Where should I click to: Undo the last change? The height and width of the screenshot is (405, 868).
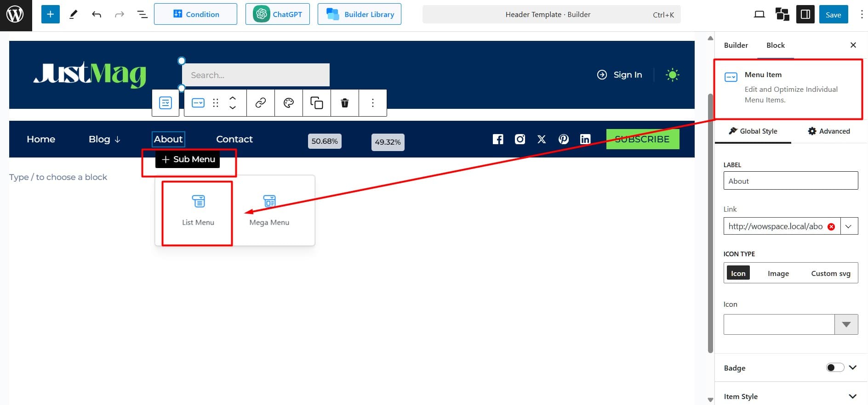[x=96, y=14]
